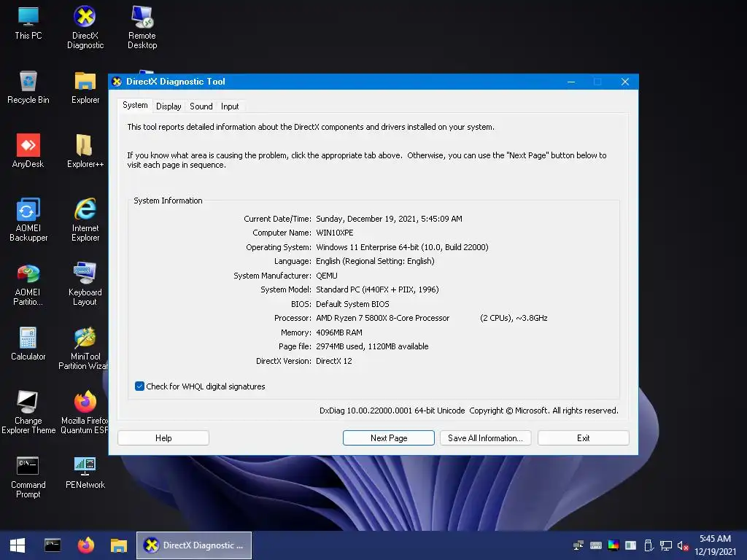The width and height of the screenshot is (747, 560).
Task: Open the DirectX Diagnostic desktop shortcut
Action: 85,28
